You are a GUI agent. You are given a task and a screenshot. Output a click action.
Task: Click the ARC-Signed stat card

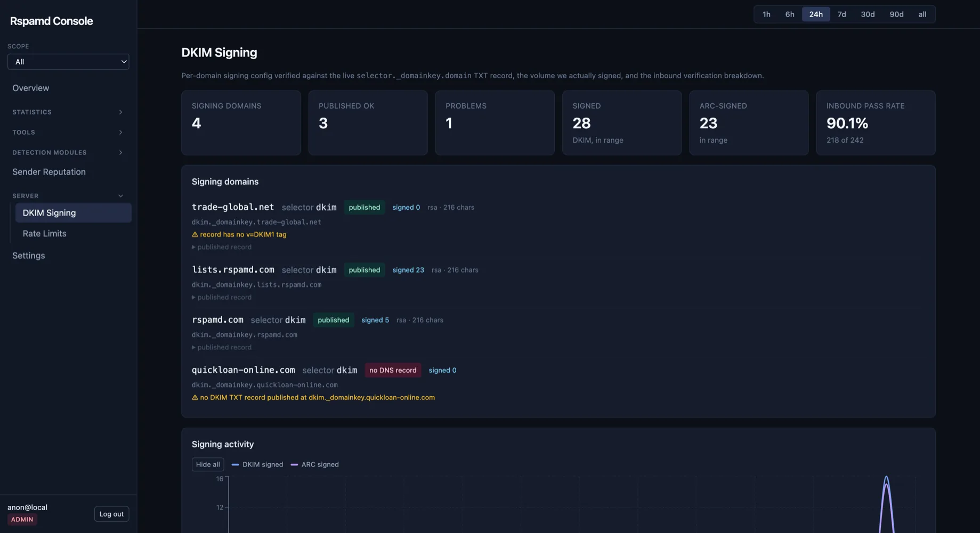(749, 123)
